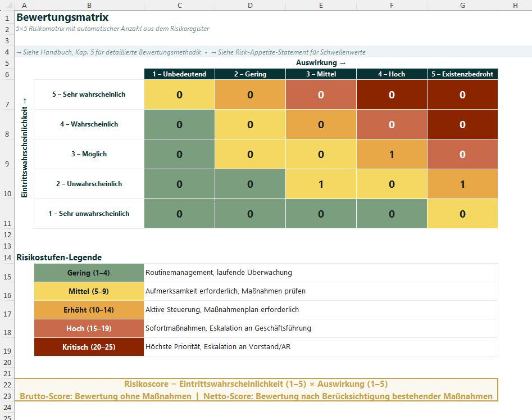The height and width of the screenshot is (420, 532).
Task: Click the 5 – Existenzbedroht column header
Action: pyautogui.click(x=462, y=74)
